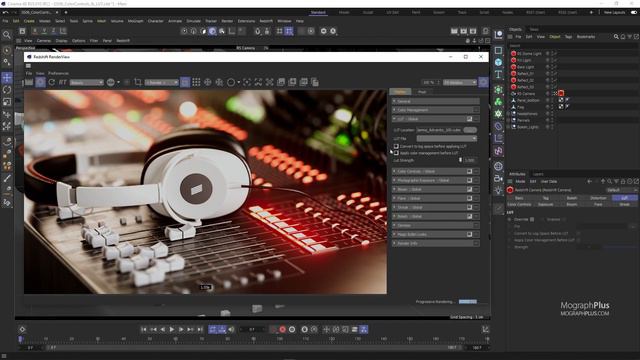The image size is (640, 360).
Task: Open the Create menu in main menu bar
Action: [x=29, y=21]
